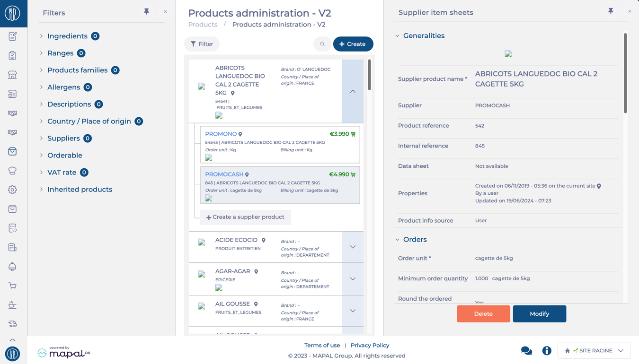Click the location pin next to AGAR-AGAR
The width and height of the screenshot is (639, 364).
[256, 272]
